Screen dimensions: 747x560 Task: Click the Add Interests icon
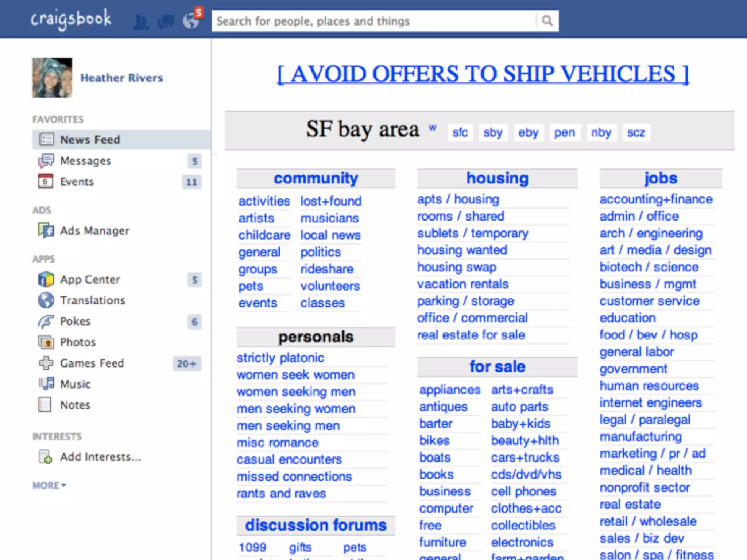coord(46,456)
